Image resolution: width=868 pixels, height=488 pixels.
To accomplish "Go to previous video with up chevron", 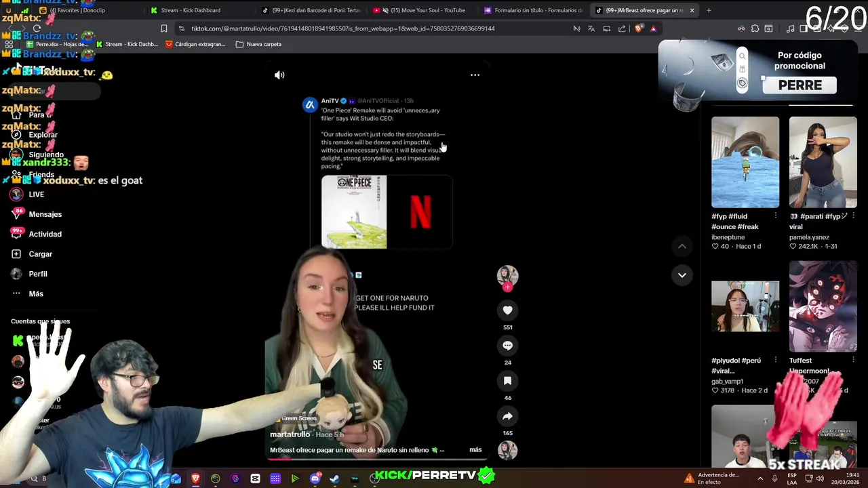I will tap(682, 246).
